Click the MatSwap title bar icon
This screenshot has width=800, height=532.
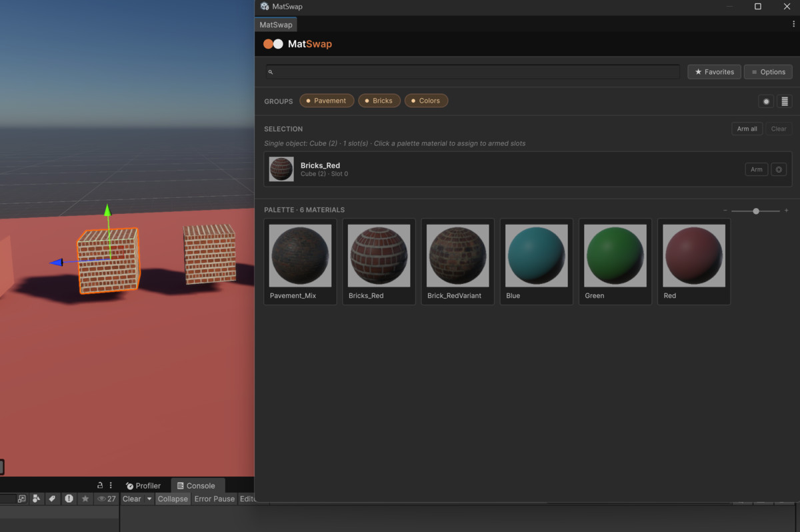point(265,7)
